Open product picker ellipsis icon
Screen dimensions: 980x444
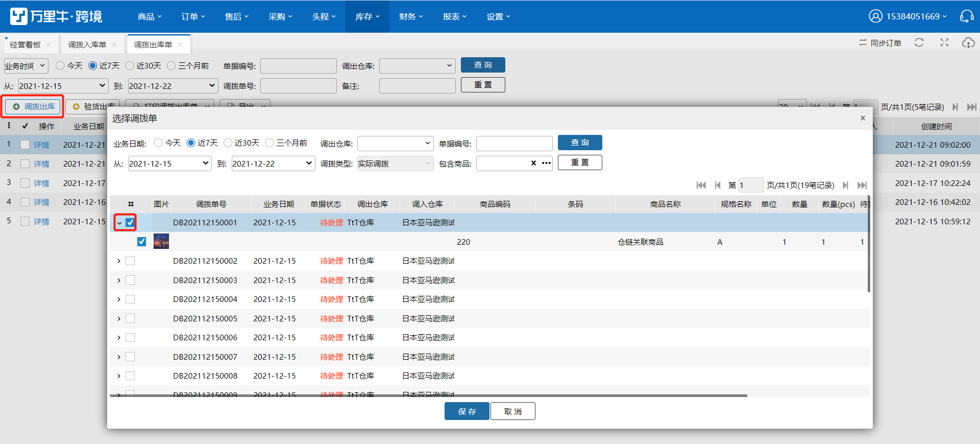546,163
